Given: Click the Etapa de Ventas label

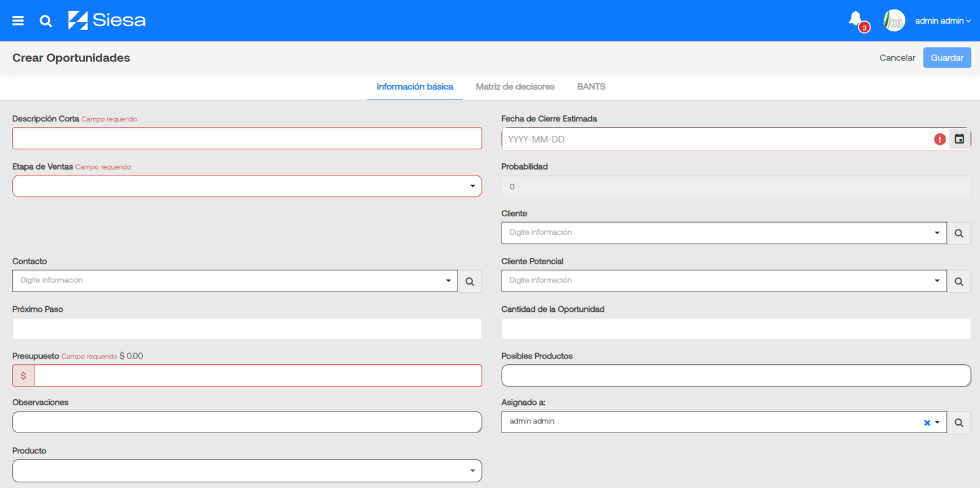Looking at the screenshot, I should coord(43,166).
